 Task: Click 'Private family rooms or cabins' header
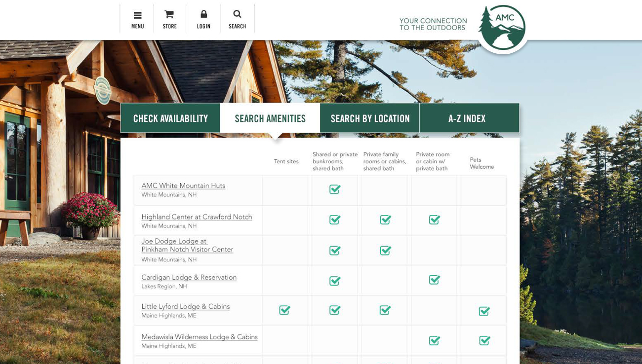385,161
